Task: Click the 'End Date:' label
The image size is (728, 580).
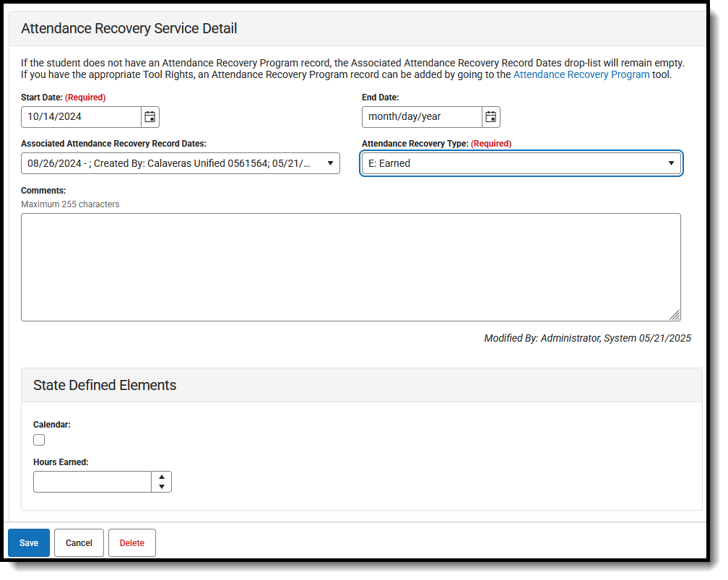Action: [380, 98]
